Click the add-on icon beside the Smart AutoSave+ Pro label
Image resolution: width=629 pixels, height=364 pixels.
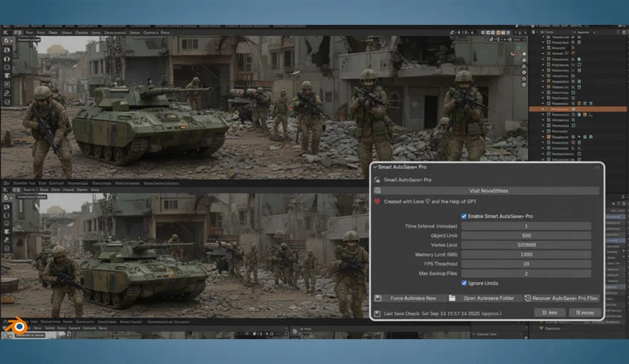click(377, 180)
